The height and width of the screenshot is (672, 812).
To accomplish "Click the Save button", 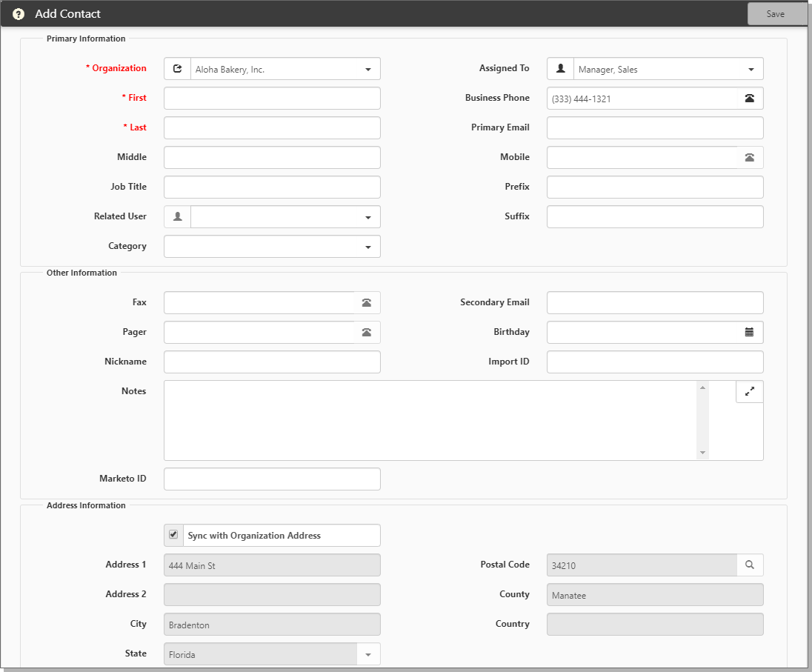I will click(x=775, y=14).
